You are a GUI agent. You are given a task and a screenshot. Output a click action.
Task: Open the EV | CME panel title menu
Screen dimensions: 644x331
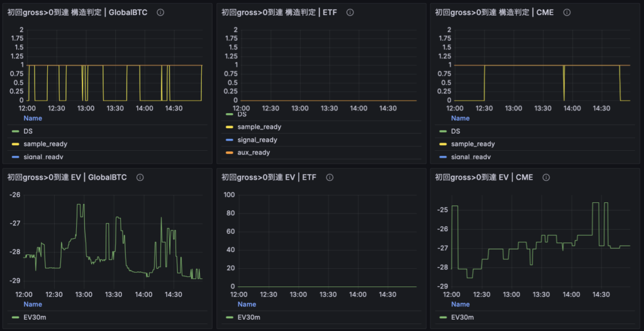click(484, 178)
